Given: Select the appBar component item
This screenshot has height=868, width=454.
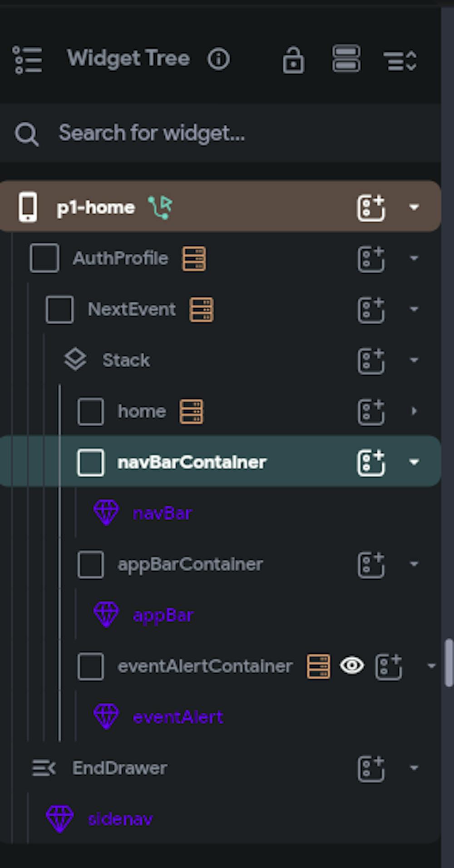Looking at the screenshot, I should click(x=163, y=616).
